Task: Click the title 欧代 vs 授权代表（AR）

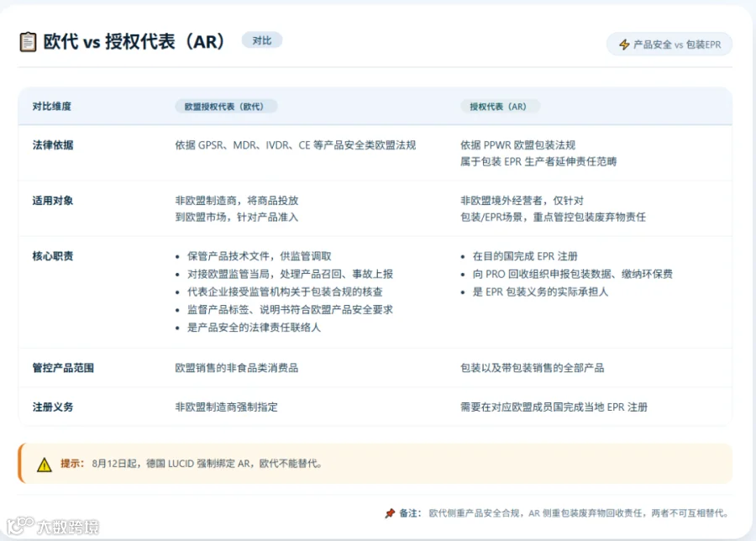Action: [134, 41]
